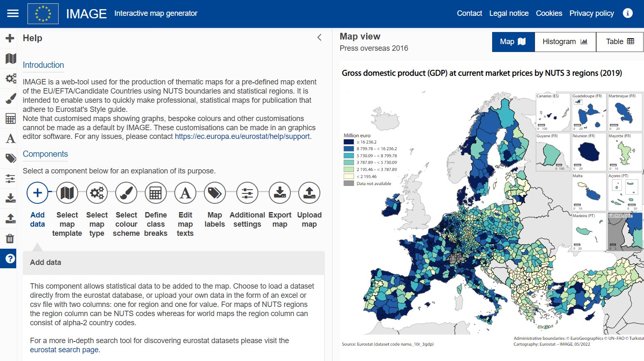Viewport: 644px width, 361px height.
Task: Switch to the Histogram tab
Action: coord(565,42)
